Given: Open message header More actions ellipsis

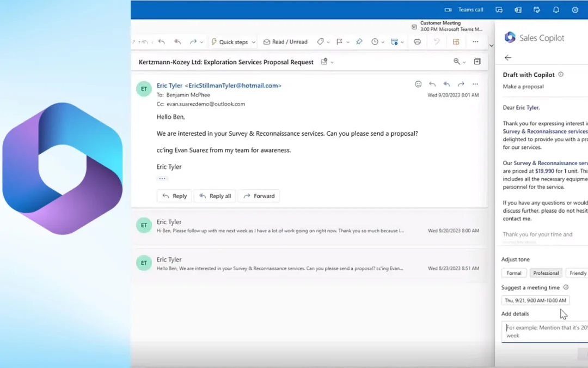Looking at the screenshot, I should (475, 84).
